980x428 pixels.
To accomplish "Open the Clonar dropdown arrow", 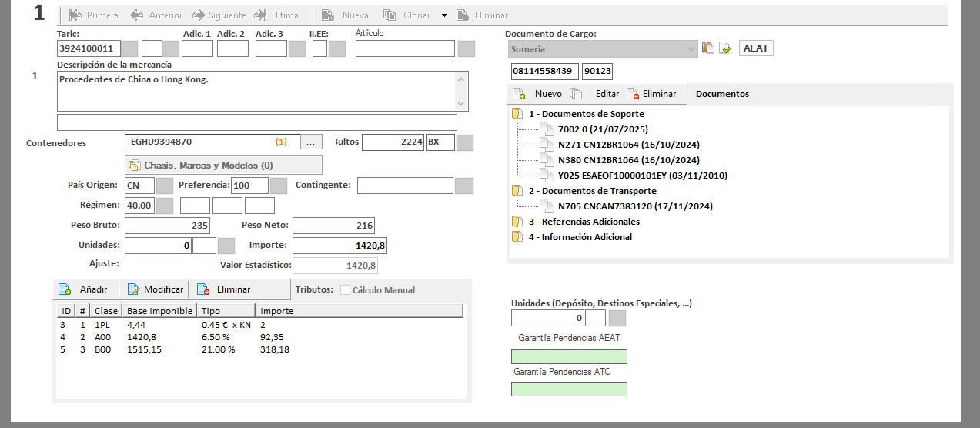I will [444, 15].
